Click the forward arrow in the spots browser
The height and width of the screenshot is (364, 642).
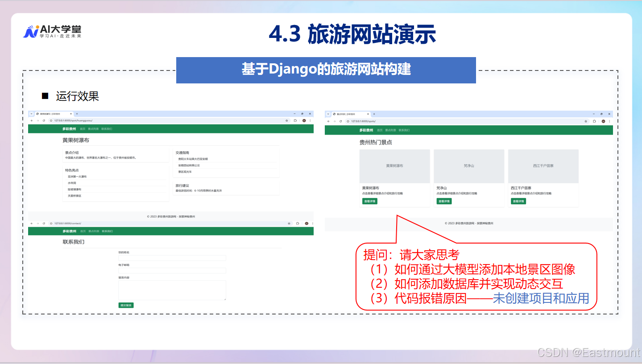point(334,121)
